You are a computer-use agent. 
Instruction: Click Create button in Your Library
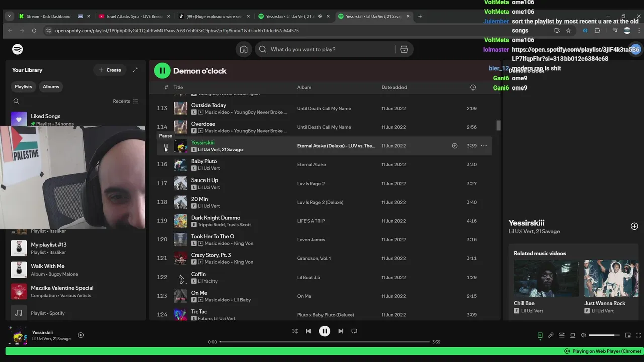(110, 70)
